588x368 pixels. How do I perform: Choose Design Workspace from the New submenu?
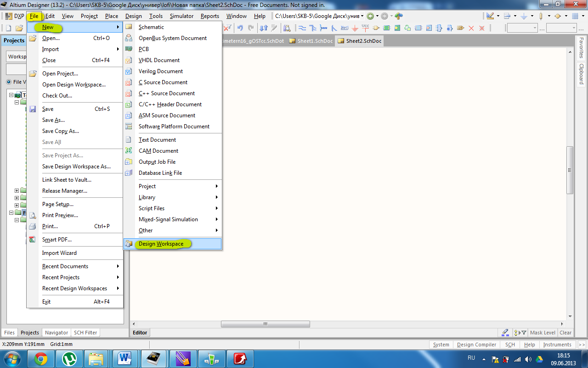[173, 244]
